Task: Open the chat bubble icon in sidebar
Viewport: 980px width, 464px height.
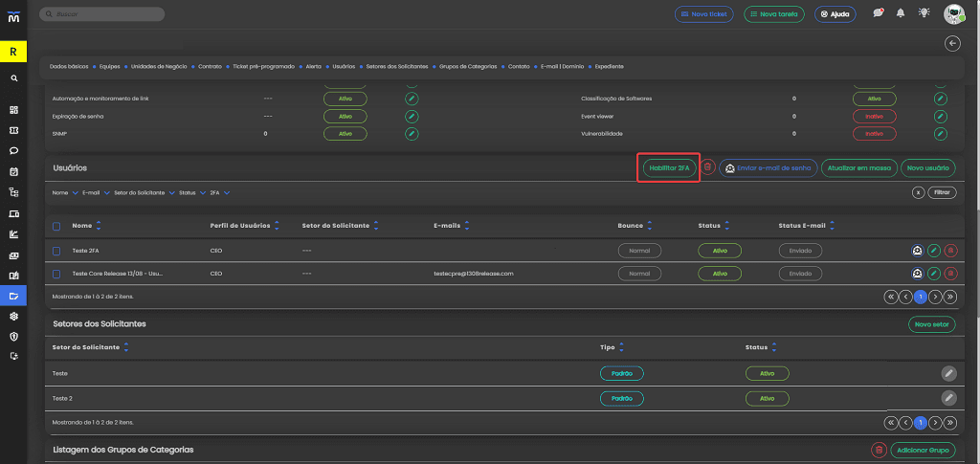Action: coord(13,150)
